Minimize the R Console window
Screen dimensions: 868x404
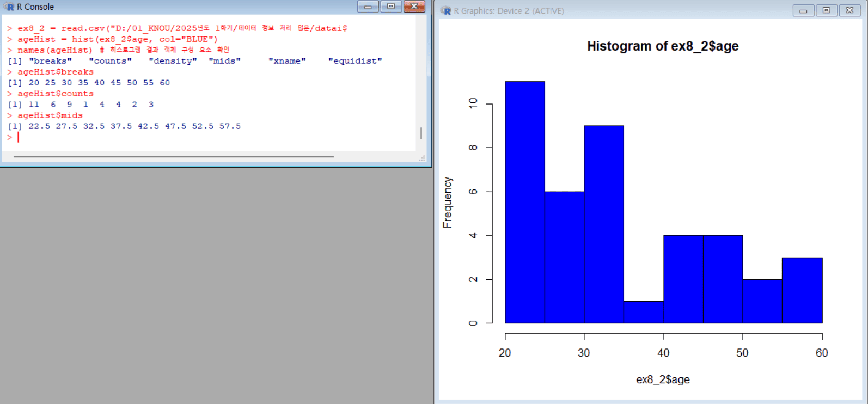(368, 7)
